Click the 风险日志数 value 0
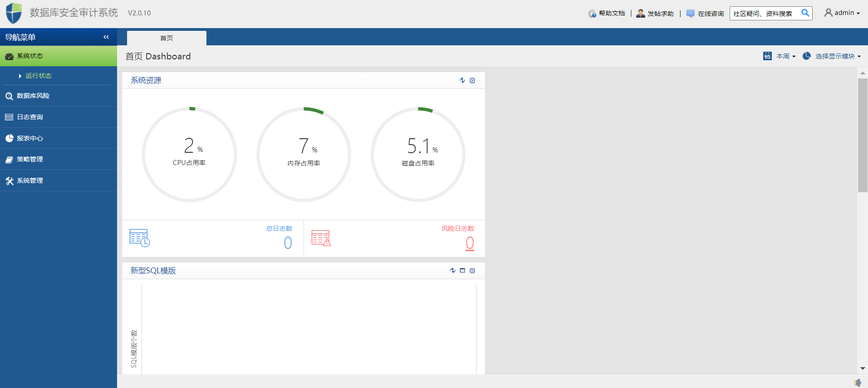The image size is (868, 388). pos(470,243)
